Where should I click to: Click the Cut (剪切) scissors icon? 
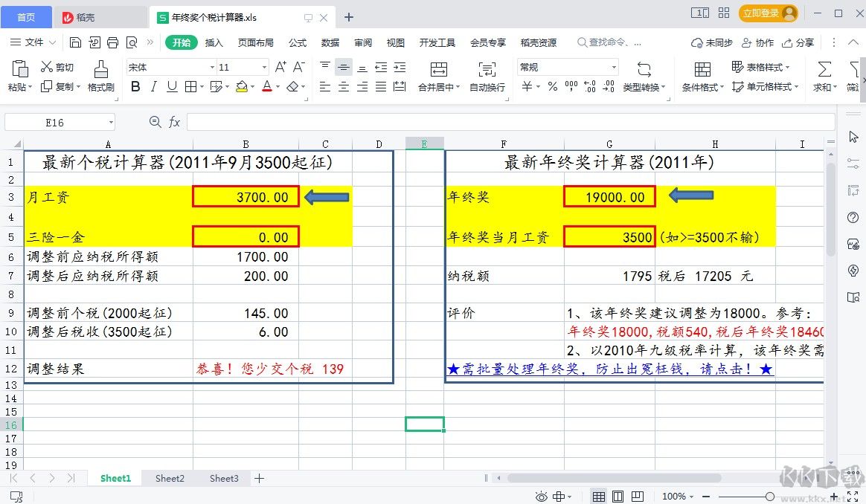(46, 67)
